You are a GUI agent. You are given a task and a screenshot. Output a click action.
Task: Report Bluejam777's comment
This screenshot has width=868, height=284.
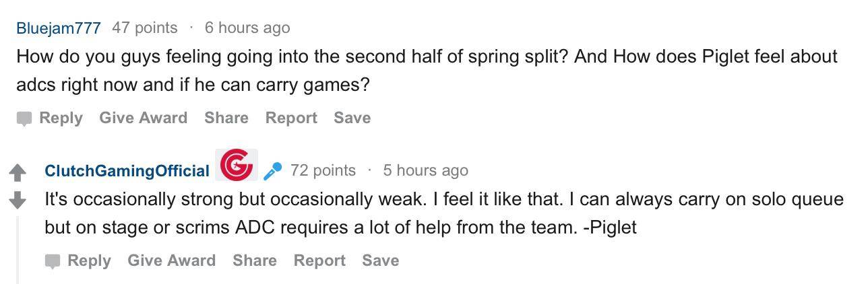pos(291,118)
